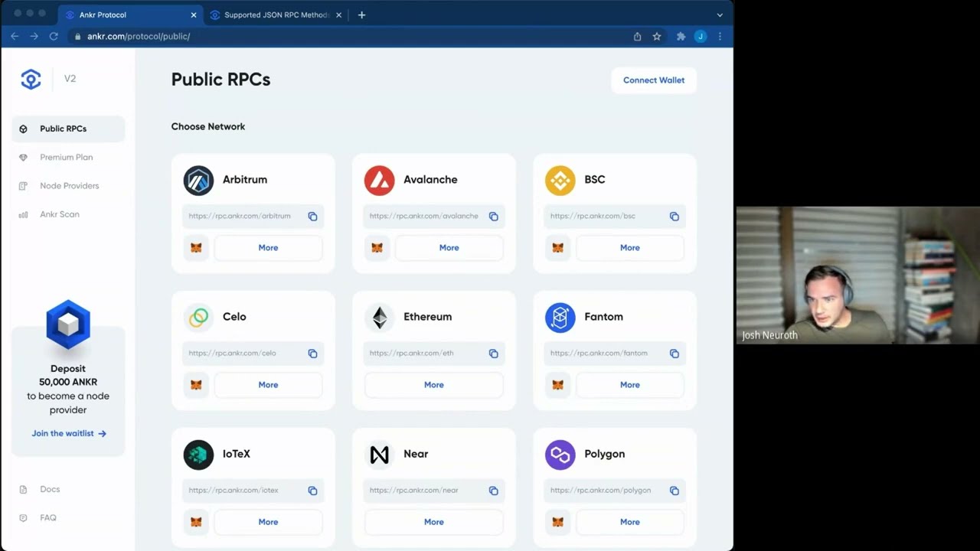Open browser extensions puzzle icon

681,36
